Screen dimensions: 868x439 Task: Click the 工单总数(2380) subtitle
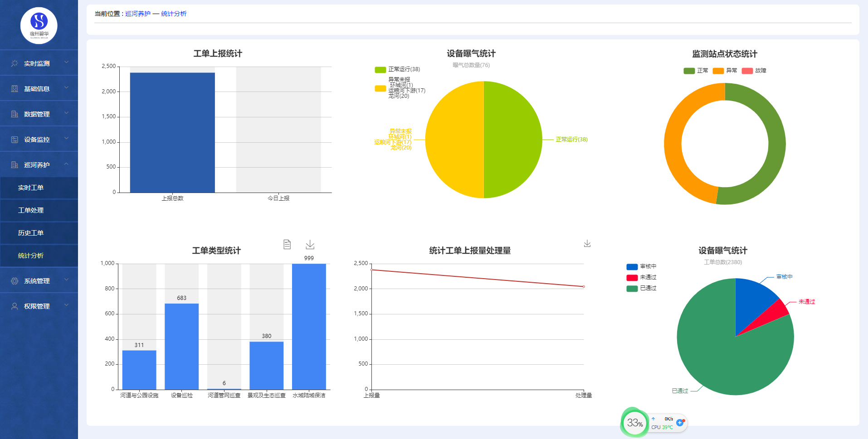pyautogui.click(x=723, y=262)
